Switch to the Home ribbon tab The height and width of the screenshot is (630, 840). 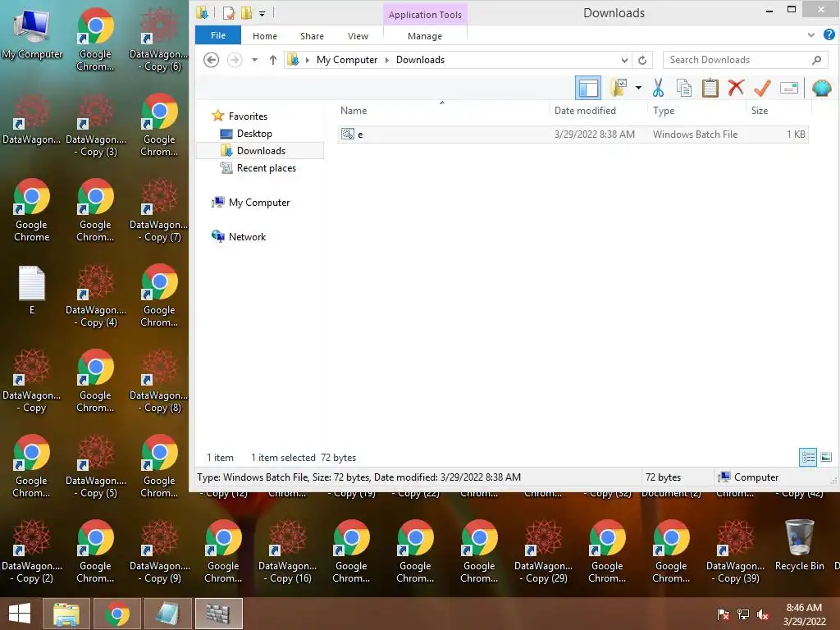tap(265, 36)
